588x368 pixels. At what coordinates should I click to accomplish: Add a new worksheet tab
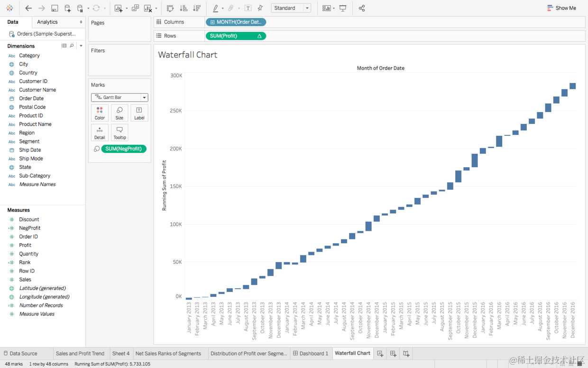coord(380,353)
